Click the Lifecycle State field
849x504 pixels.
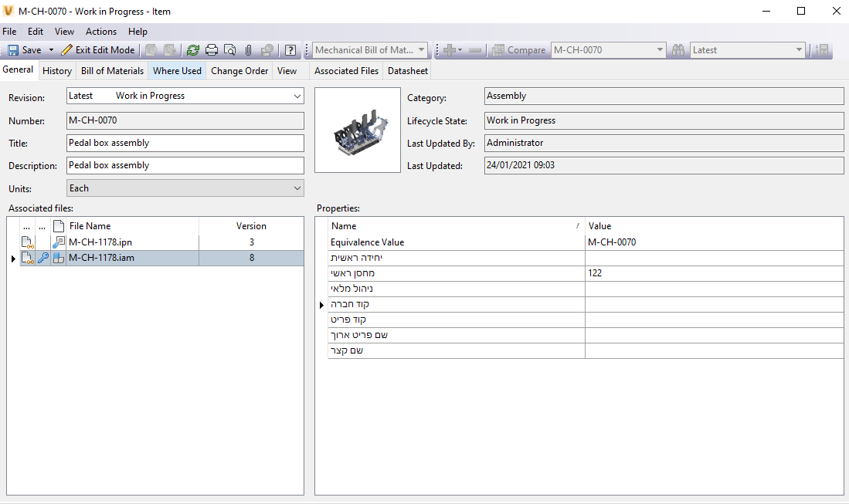664,120
